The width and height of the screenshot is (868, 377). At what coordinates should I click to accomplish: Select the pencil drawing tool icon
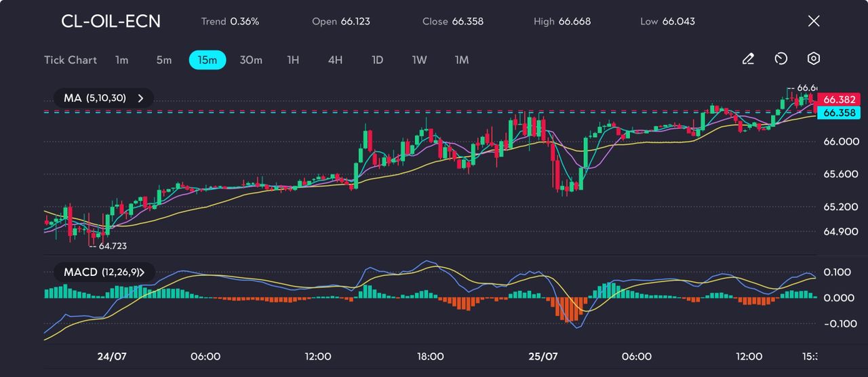(x=748, y=60)
